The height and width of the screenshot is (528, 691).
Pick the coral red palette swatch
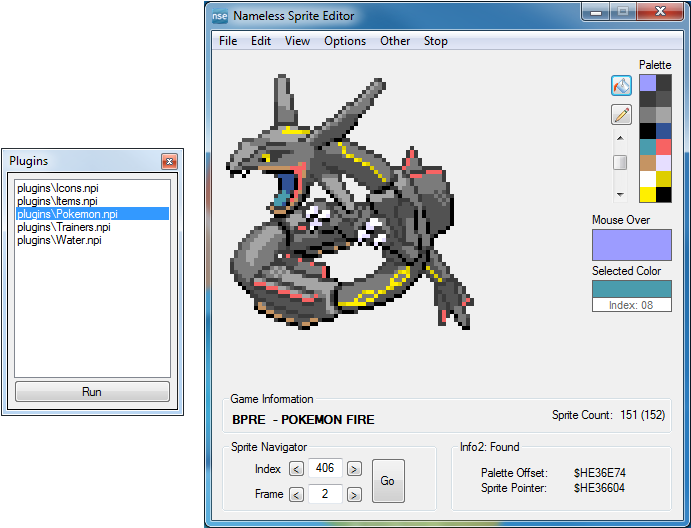(x=663, y=147)
